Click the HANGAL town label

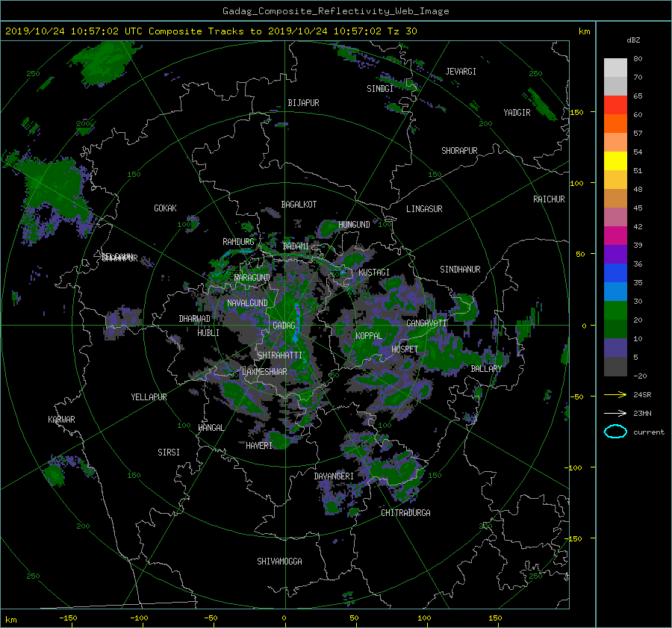click(211, 427)
